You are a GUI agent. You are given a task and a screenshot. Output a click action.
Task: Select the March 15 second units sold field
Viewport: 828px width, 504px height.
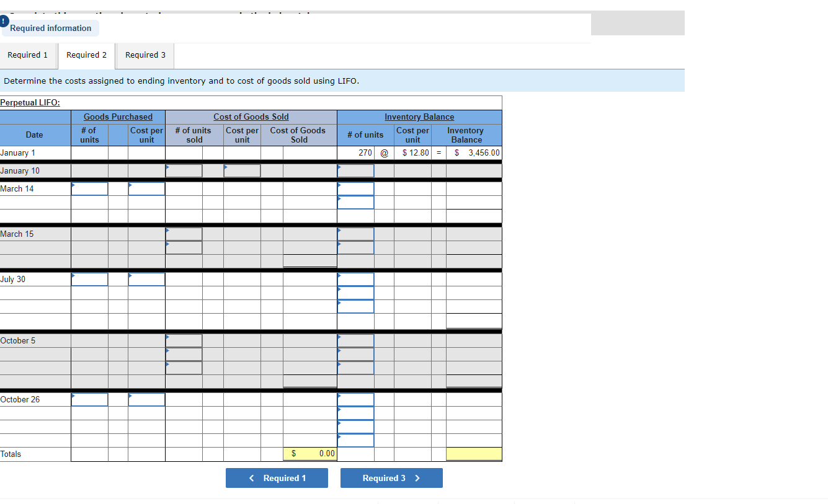(x=184, y=247)
